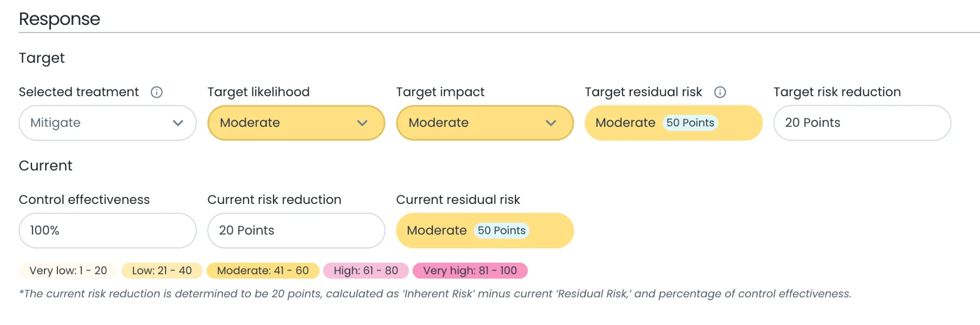The width and height of the screenshot is (980, 325).
Task: Click info icon beside Selected treatment
Action: point(156,92)
